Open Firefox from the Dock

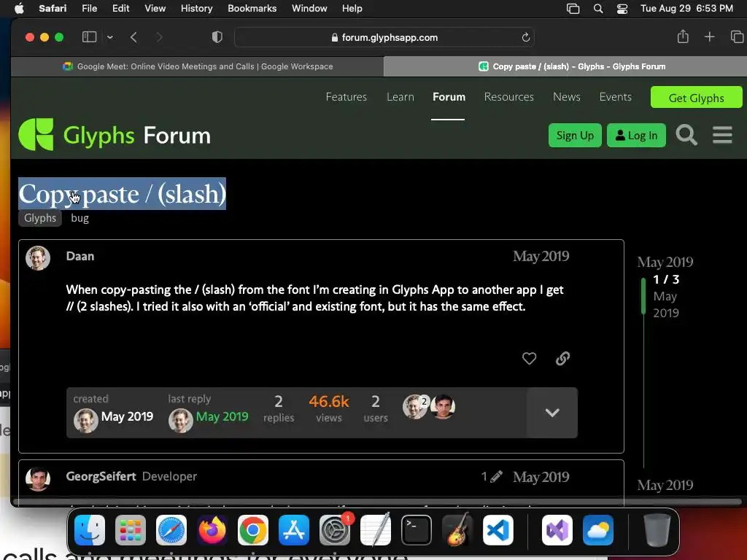tap(212, 530)
